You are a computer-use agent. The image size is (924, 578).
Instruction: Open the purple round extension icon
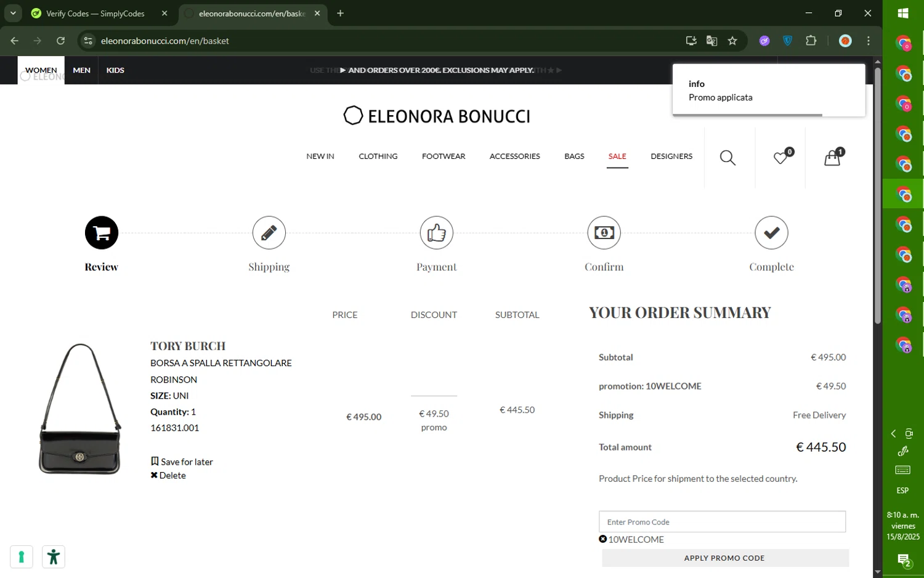click(764, 41)
